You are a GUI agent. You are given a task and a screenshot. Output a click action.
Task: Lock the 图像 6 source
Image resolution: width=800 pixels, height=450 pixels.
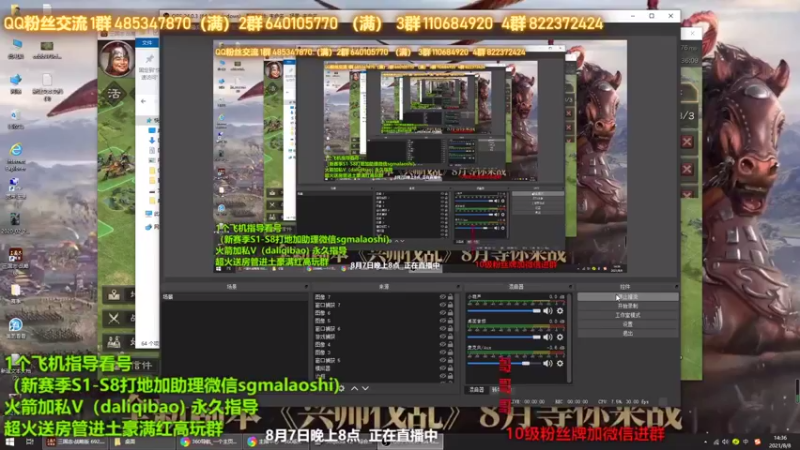450,313
